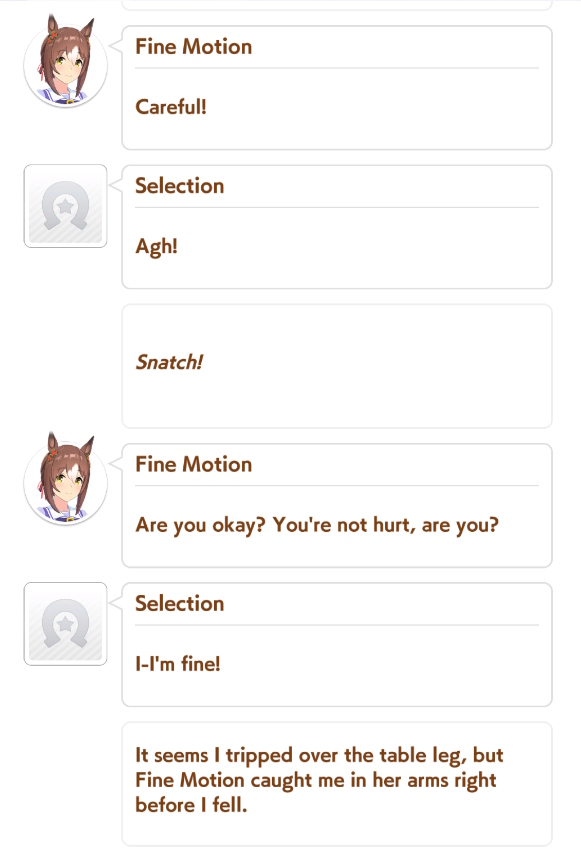Click the speech-bubble tail on "I-I'm fine!" box

(116, 602)
